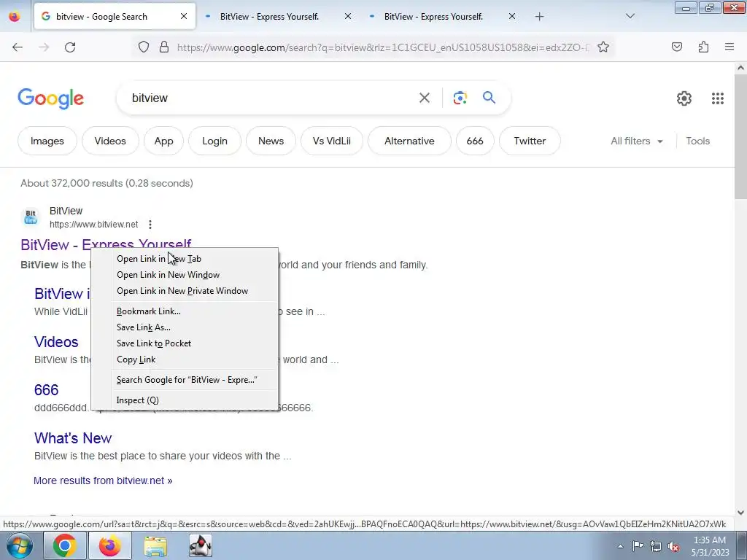Click the forward navigation arrow

coord(44,47)
